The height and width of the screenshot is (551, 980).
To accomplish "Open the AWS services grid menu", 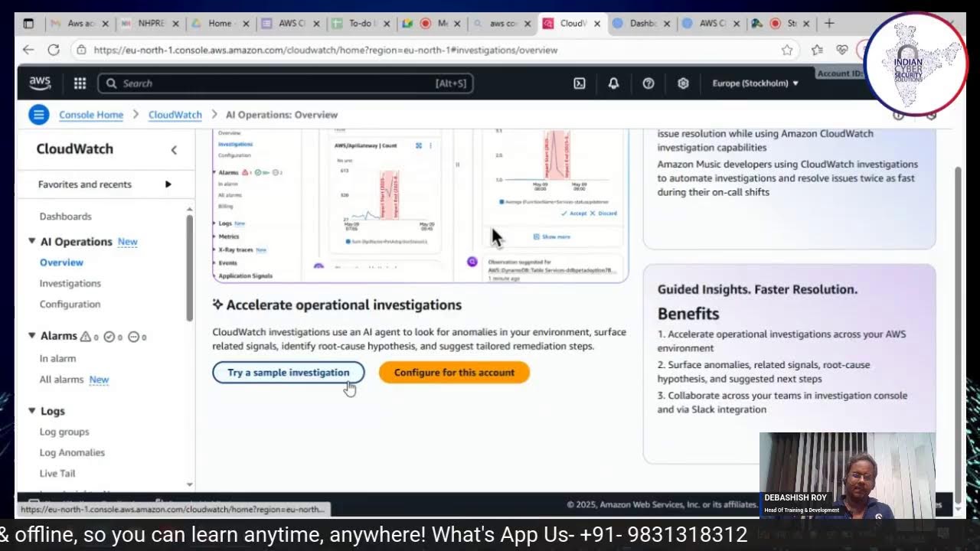I will [x=80, y=83].
